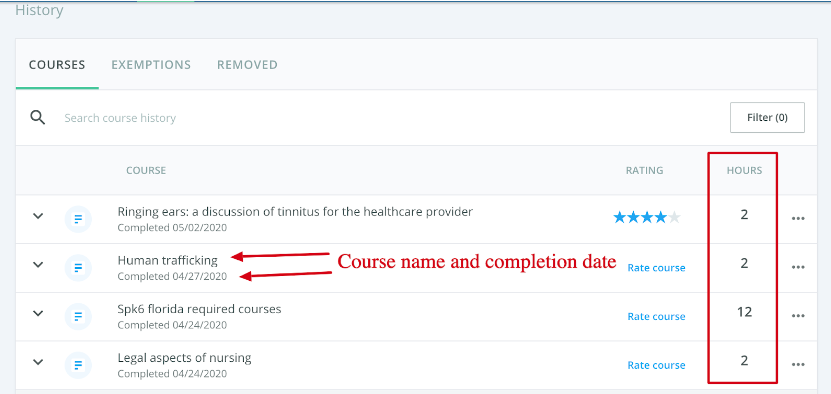Open more options for Spk6 florida course
This screenshot has height=394, width=831.
coord(798,316)
